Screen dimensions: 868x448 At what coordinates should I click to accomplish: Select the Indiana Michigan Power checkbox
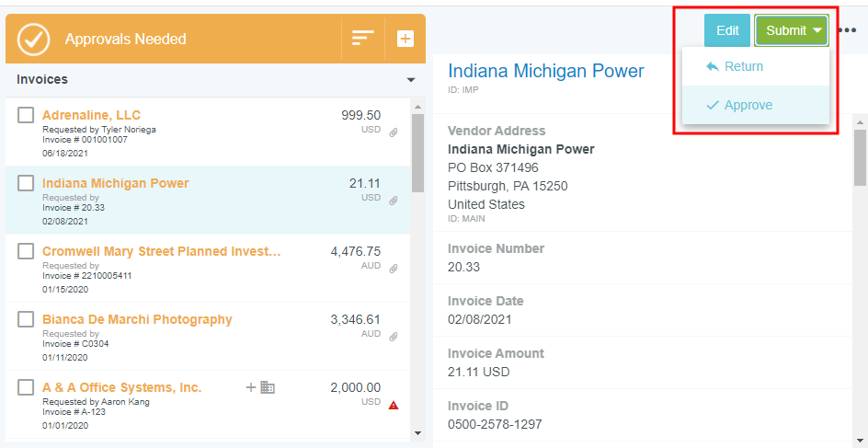pyautogui.click(x=26, y=183)
